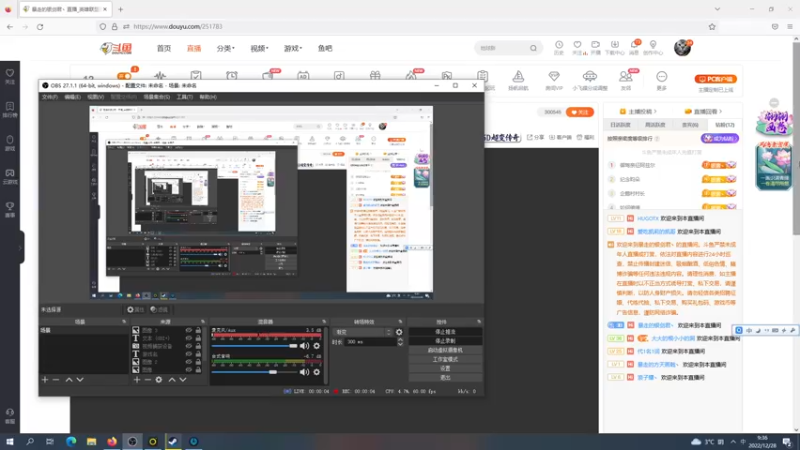Move the scene up with the Scenes arrow
800x450 pixels.
(x=69, y=380)
